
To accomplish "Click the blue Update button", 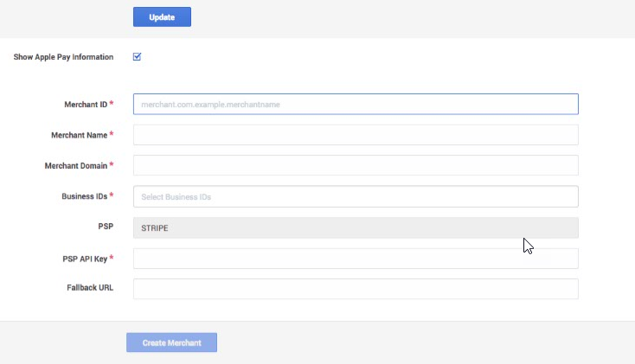I will [x=162, y=17].
